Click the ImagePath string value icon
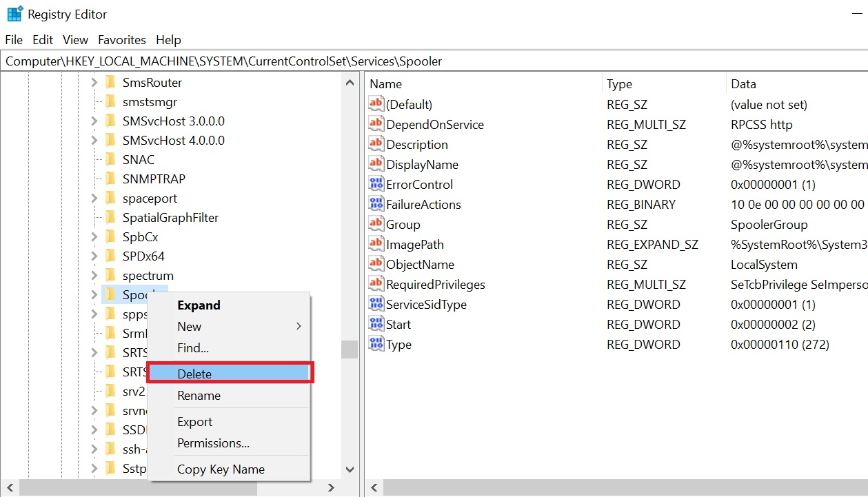Viewport: 868px width, 497px height. (x=376, y=245)
